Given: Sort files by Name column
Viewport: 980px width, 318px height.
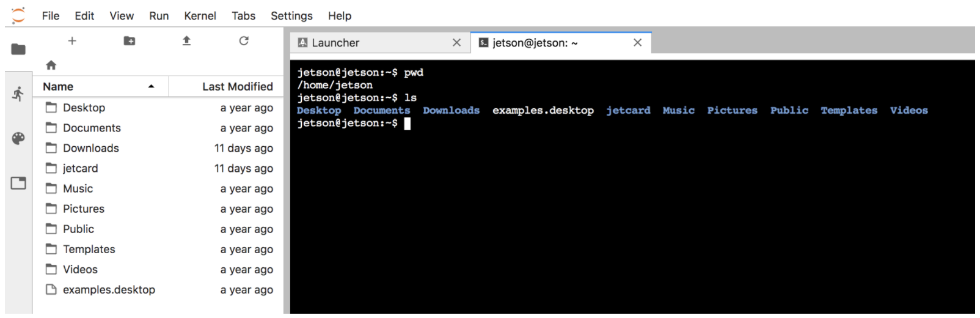Looking at the screenshot, I should click(x=59, y=87).
